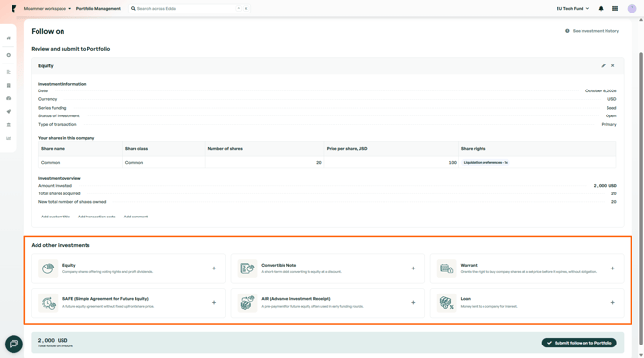This screenshot has width=644, height=358.
Task: Open the bar chart icon in the sidebar
Action: point(9,139)
